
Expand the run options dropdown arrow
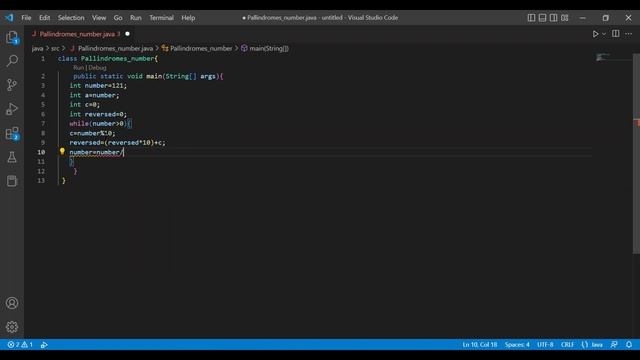coord(604,34)
